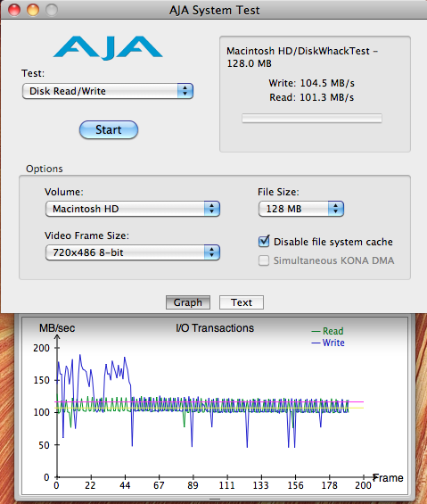Toggle Simultaneous KONA DMA checkbox
Image resolution: width=427 pixels, height=504 pixels.
264,260
